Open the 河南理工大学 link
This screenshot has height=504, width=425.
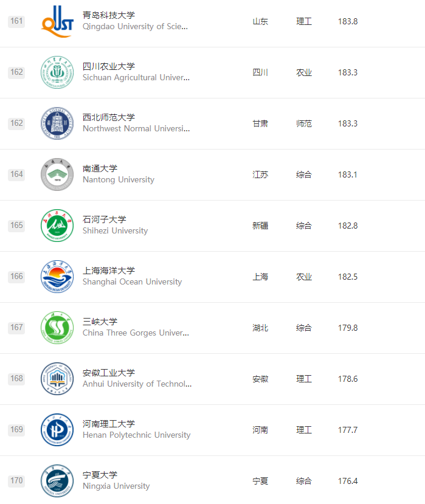pyautogui.click(x=109, y=424)
